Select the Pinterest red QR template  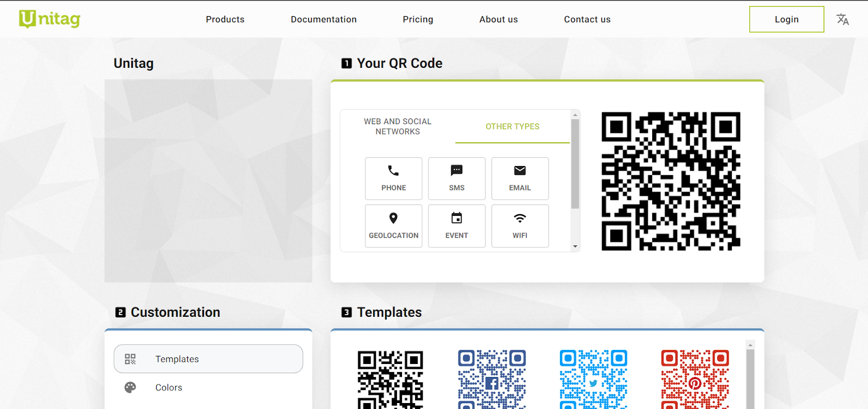695,380
